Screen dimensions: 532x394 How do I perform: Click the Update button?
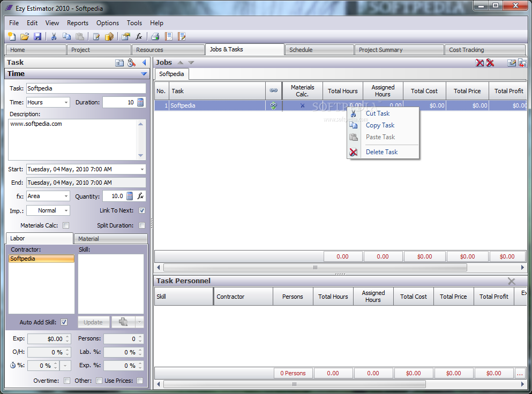(93, 322)
